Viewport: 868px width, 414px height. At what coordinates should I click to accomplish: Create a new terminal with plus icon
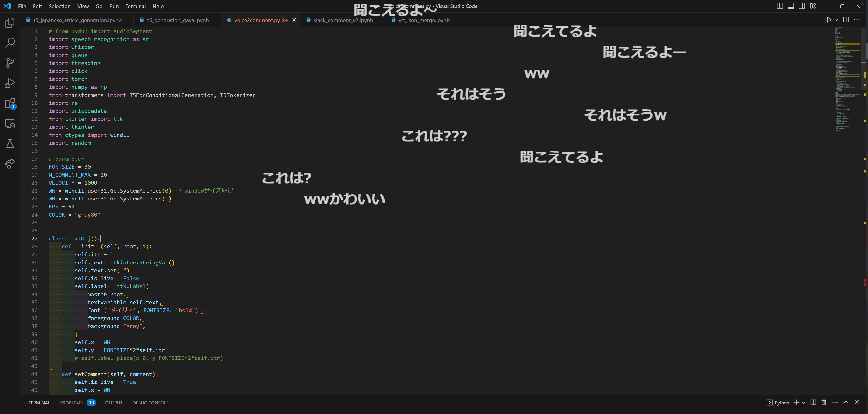point(797,403)
